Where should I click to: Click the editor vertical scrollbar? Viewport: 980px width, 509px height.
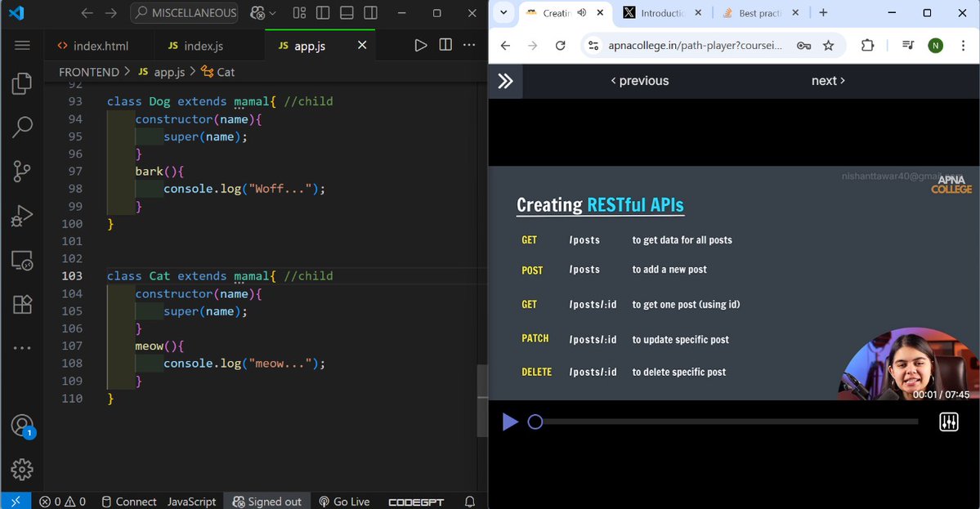pyautogui.click(x=482, y=400)
